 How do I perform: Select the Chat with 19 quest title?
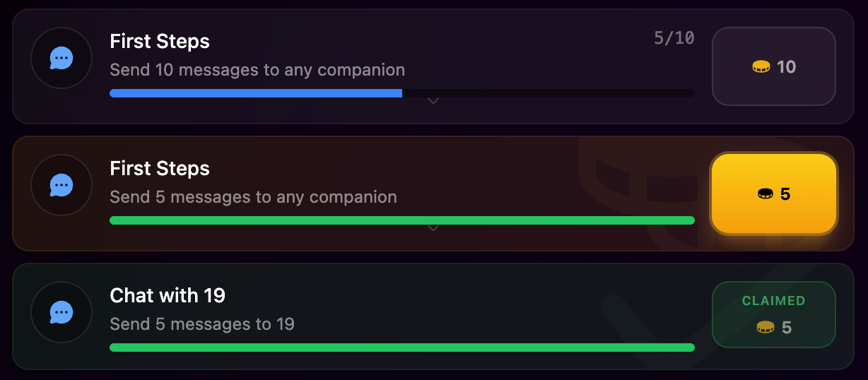tap(168, 295)
